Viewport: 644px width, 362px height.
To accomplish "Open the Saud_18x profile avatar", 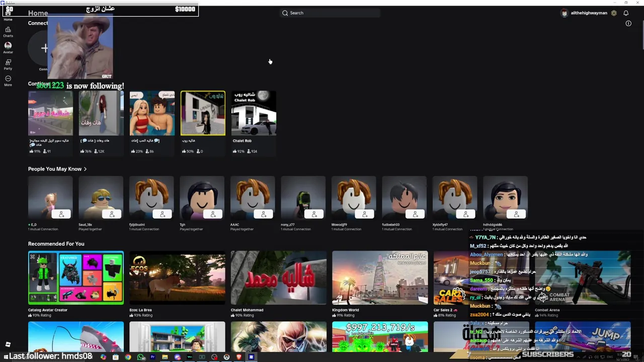I will [101, 199].
